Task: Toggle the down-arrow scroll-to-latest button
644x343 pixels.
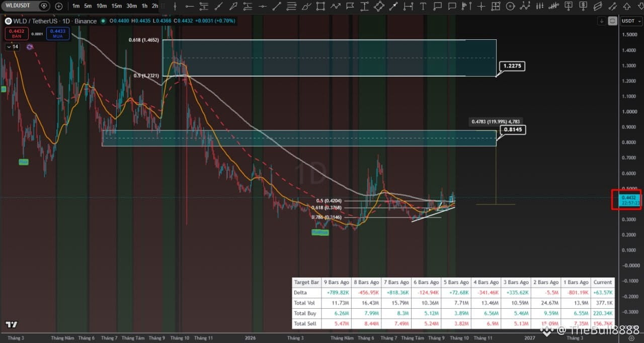Action: click(x=602, y=21)
